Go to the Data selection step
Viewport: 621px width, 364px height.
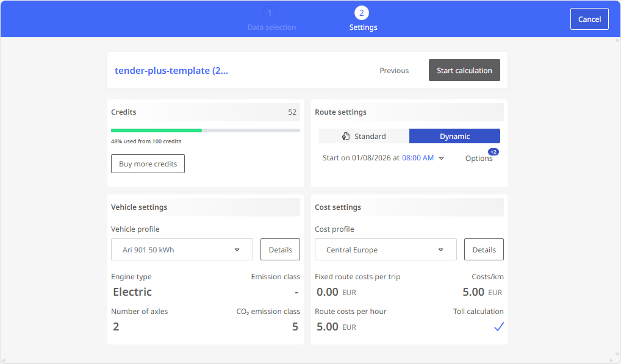click(x=271, y=27)
